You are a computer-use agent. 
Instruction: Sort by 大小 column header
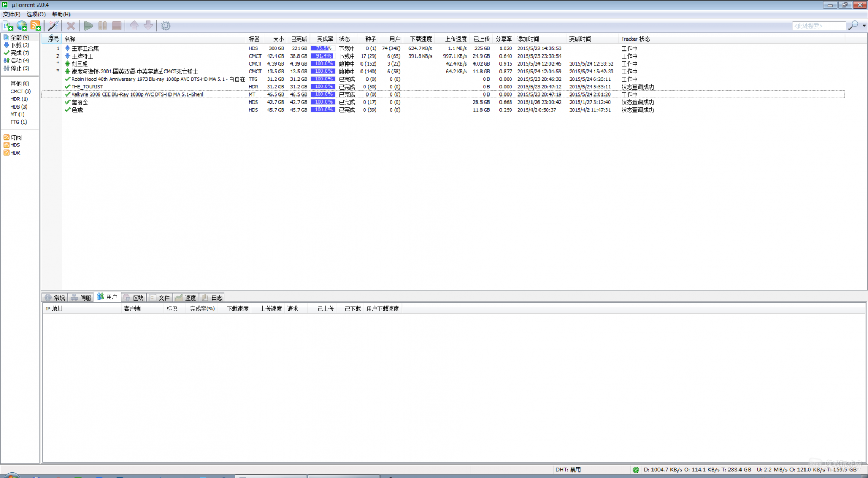pos(275,39)
